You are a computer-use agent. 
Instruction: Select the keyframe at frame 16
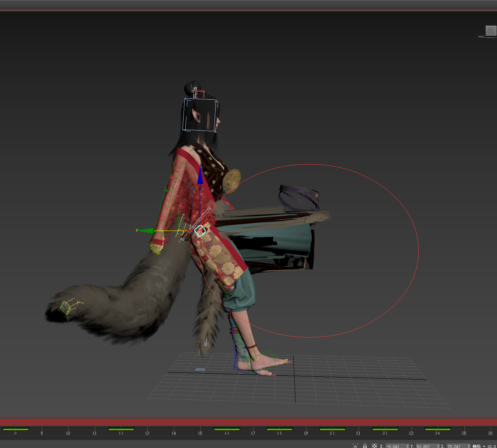click(x=227, y=429)
